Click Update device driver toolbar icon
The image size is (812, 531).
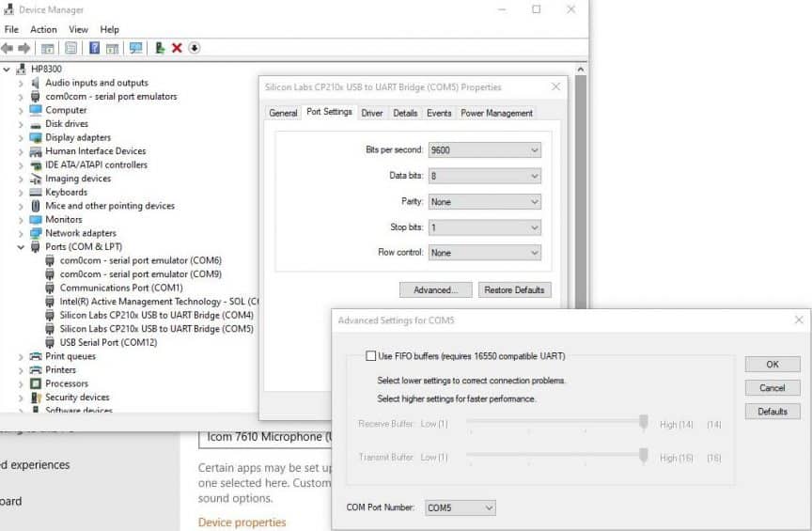[x=160, y=48]
